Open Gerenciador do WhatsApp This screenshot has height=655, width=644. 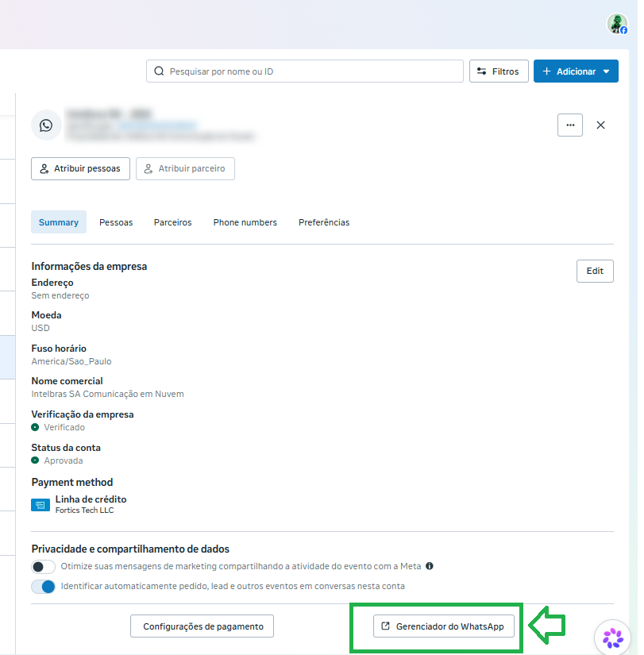[x=443, y=626]
